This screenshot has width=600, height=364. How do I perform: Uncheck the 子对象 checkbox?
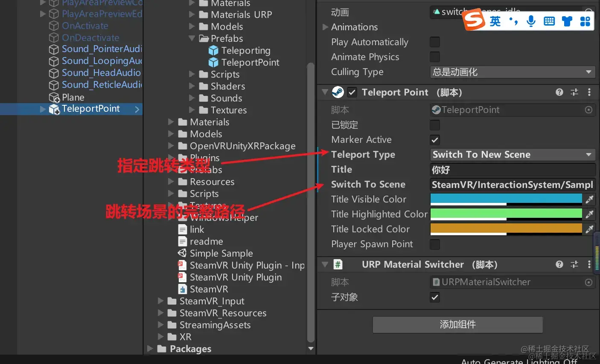pyautogui.click(x=435, y=297)
